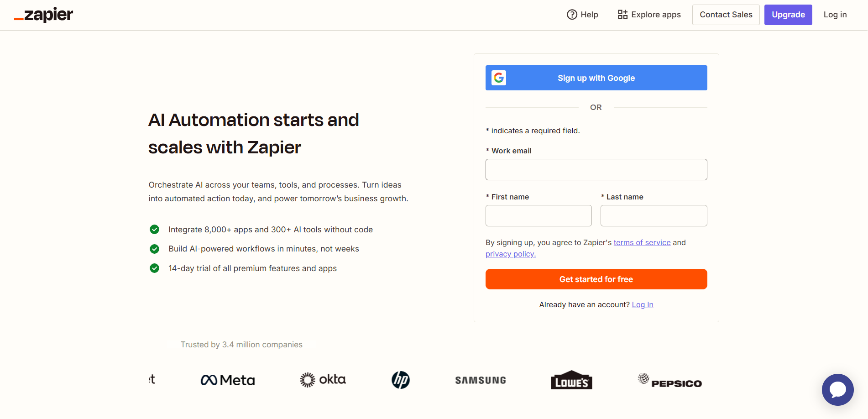Focus the Work email field
This screenshot has width=868, height=419.
pyautogui.click(x=596, y=170)
